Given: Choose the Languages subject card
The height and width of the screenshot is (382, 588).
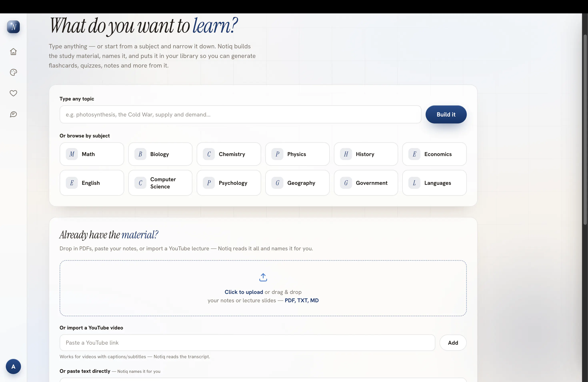Looking at the screenshot, I should click(x=434, y=183).
